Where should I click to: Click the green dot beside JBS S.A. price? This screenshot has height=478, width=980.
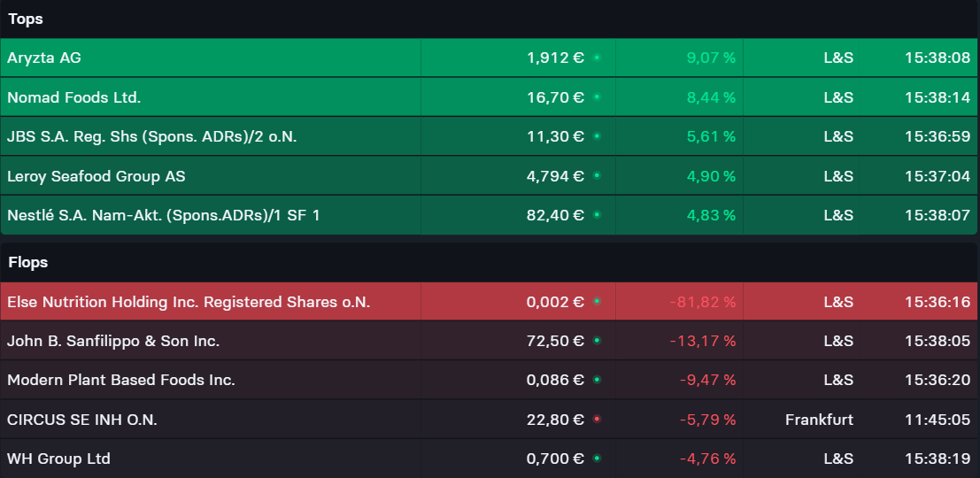click(597, 136)
